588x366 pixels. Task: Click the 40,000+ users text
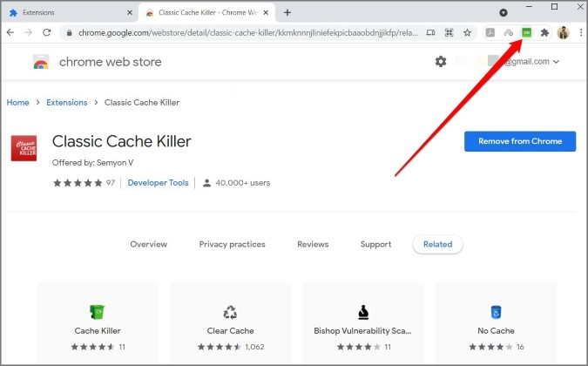pyautogui.click(x=243, y=183)
